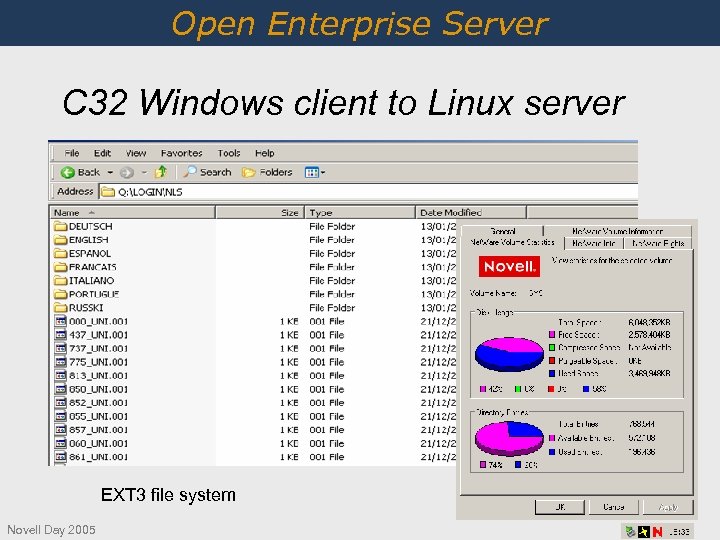Open the Tools menu
The image size is (720, 540).
pos(229,153)
